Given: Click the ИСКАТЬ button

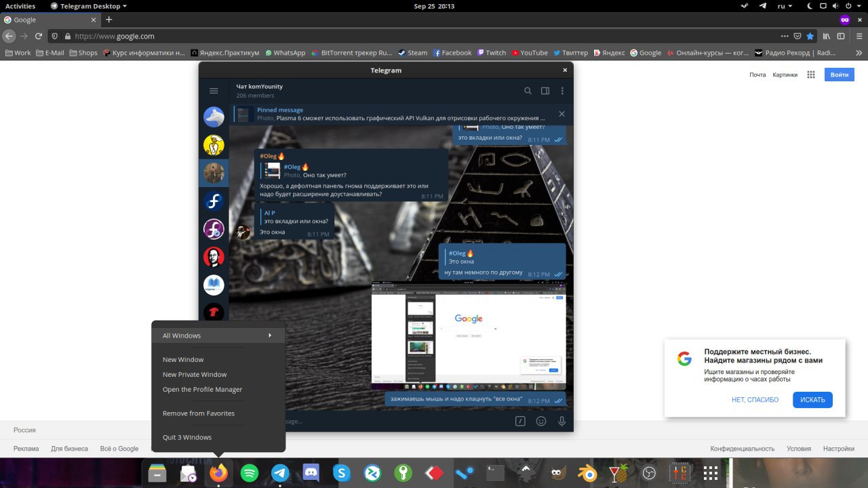Looking at the screenshot, I should click(812, 400).
